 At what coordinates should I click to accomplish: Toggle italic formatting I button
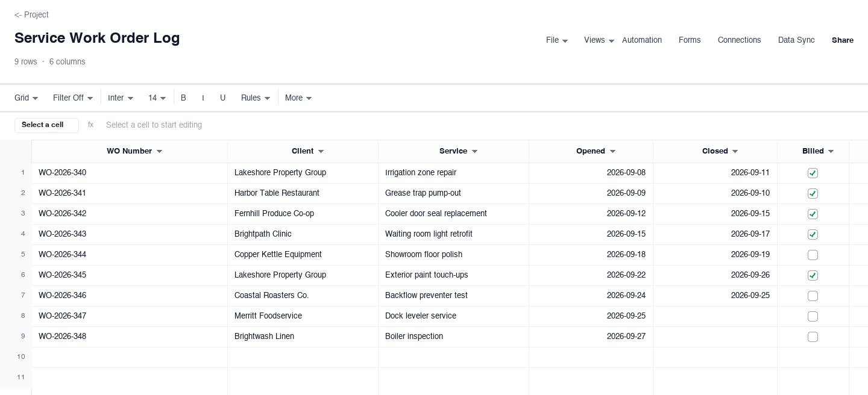(203, 98)
